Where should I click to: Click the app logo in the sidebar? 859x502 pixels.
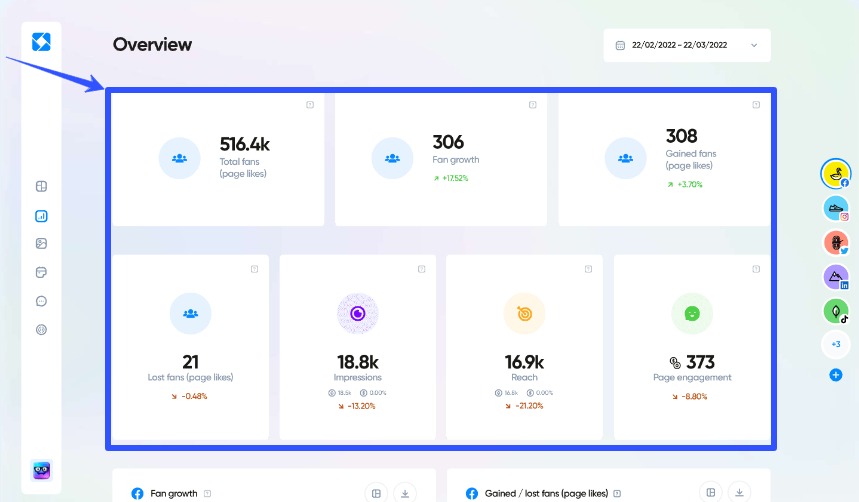coord(41,41)
